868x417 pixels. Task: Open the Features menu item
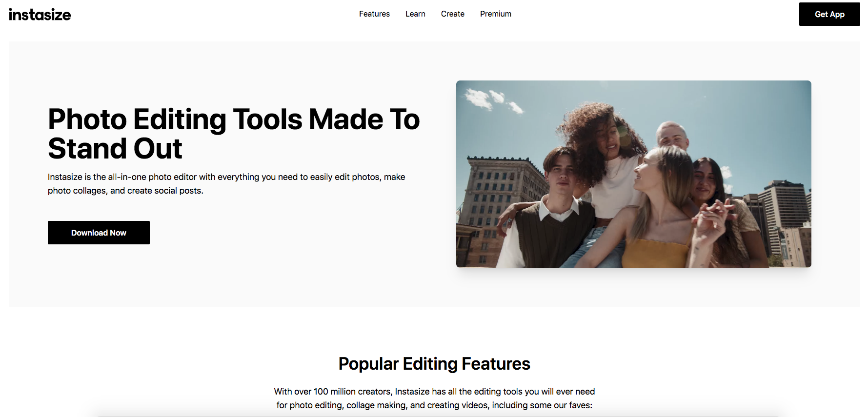tap(374, 14)
